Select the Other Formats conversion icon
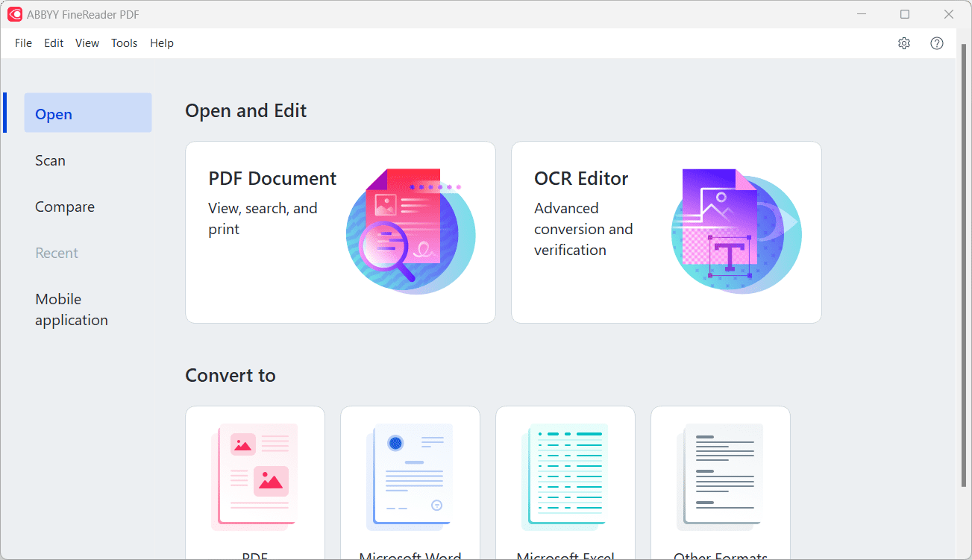This screenshot has width=972, height=560. 720,476
